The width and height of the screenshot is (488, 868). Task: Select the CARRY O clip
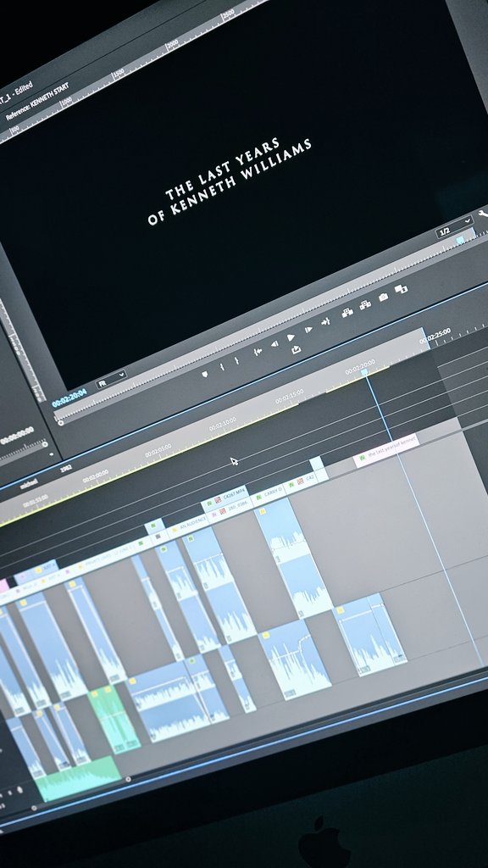268,495
